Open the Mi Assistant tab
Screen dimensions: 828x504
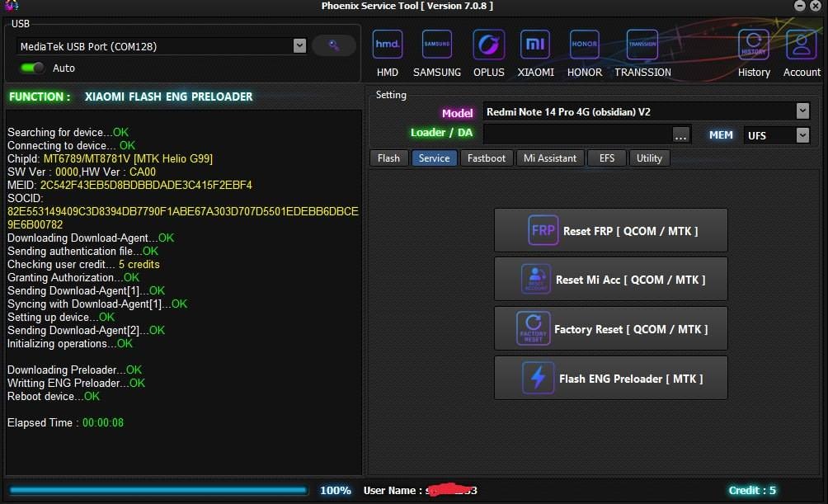(x=550, y=158)
